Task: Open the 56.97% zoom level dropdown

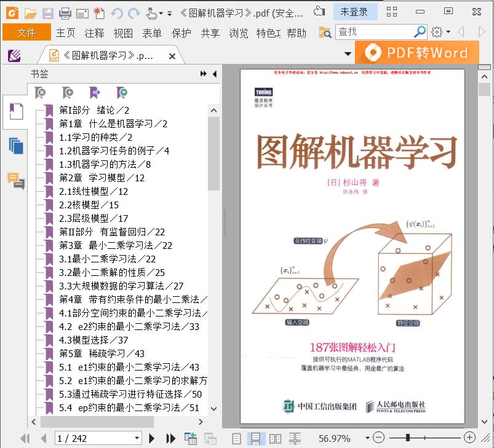Action: pos(367,438)
